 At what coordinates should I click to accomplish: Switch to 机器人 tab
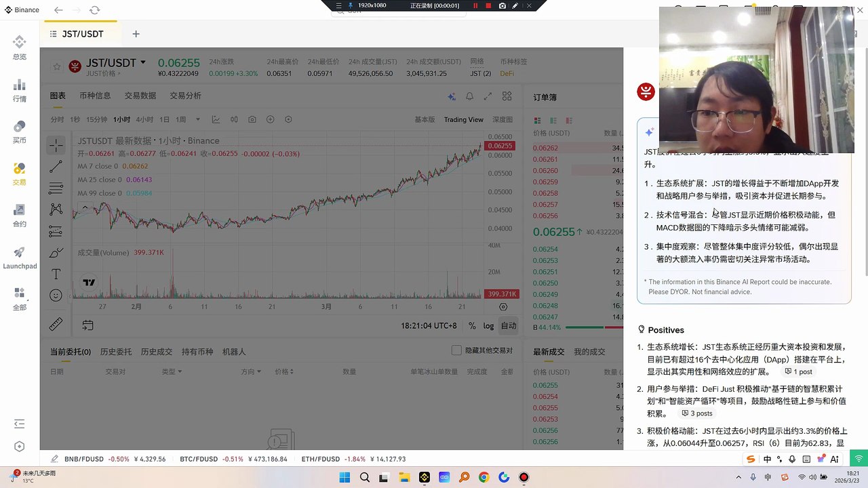pos(234,352)
